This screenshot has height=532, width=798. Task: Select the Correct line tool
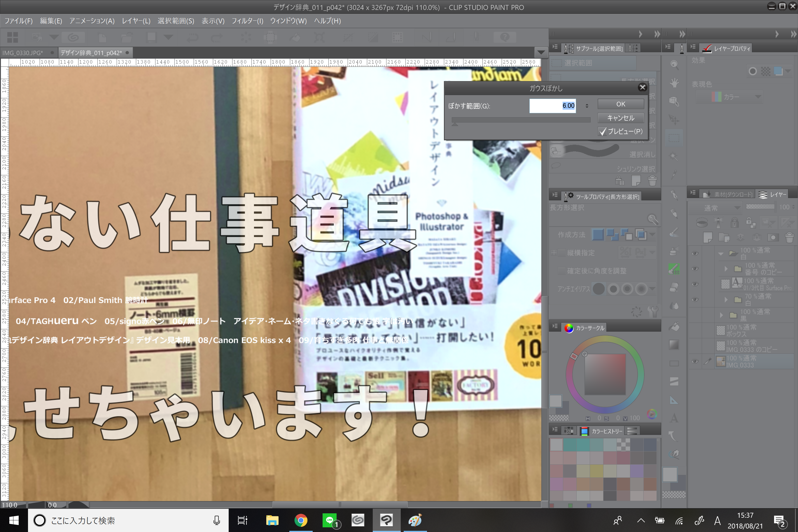[x=674, y=454]
